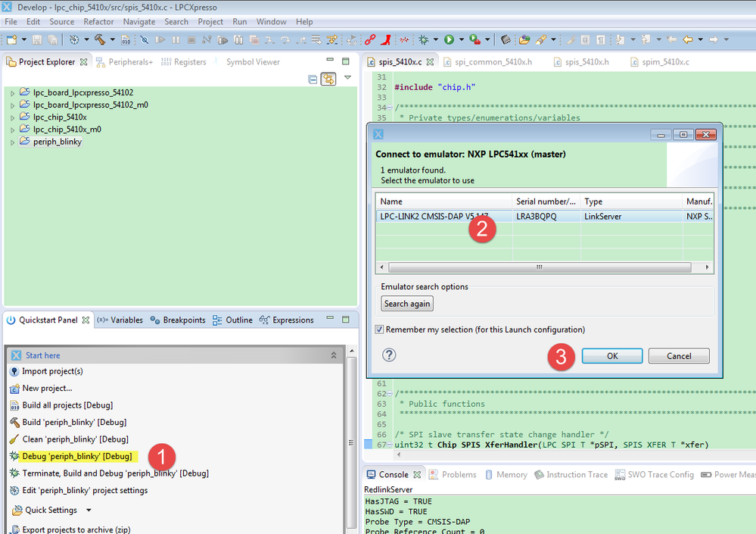
Task: Click the yellow back arrow toolbar icon
Action: pyautogui.click(x=688, y=39)
